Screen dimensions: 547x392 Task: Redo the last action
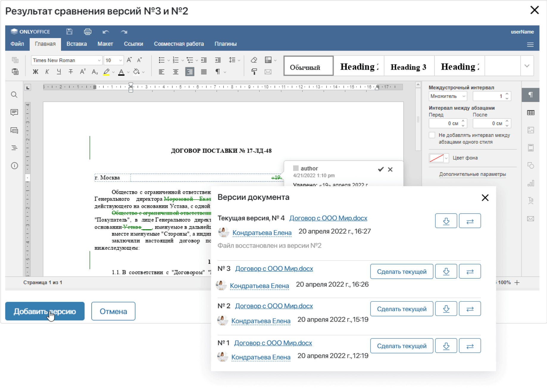tap(124, 32)
